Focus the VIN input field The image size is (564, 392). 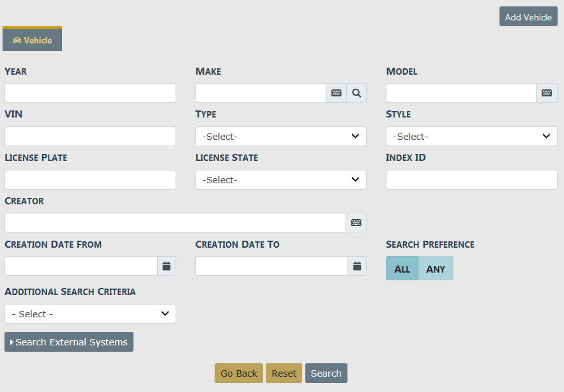coord(90,137)
